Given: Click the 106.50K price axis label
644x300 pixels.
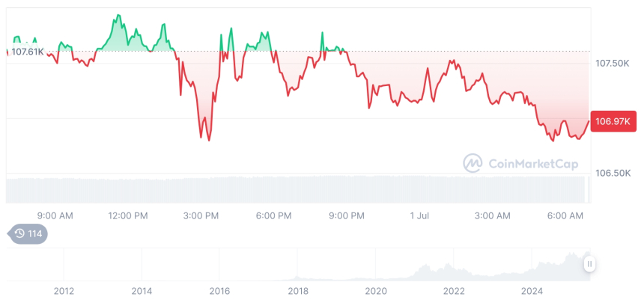Looking at the screenshot, I should (x=612, y=173).
